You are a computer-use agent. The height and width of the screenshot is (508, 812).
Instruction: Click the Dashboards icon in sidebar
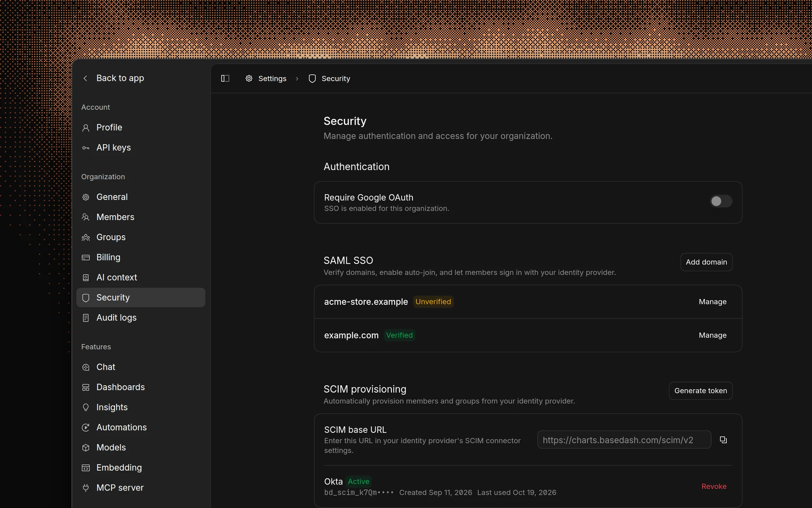pos(86,387)
